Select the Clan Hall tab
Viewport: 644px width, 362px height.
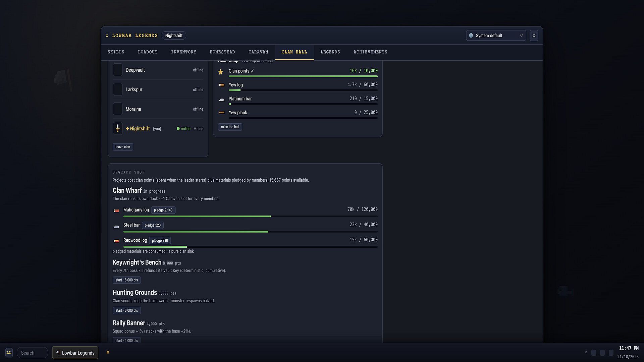[x=294, y=52]
